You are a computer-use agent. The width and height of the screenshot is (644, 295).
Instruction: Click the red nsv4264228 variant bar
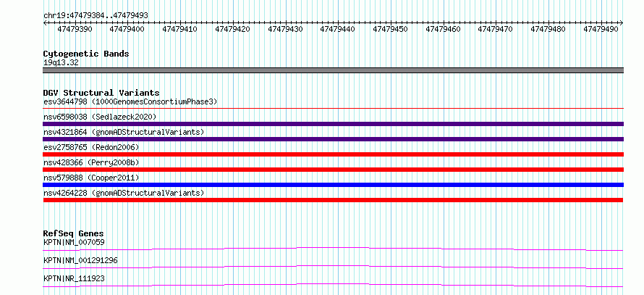pyautogui.click(x=333, y=200)
